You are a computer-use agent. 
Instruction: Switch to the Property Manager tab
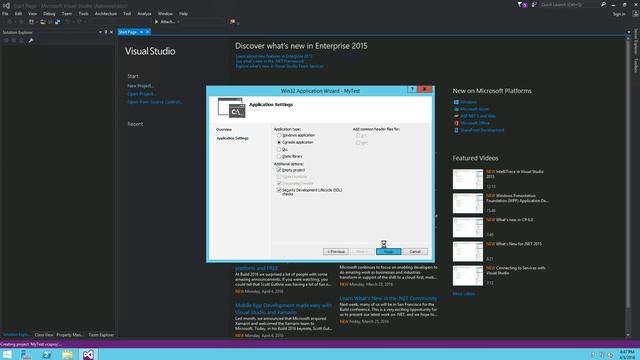[x=69, y=335]
